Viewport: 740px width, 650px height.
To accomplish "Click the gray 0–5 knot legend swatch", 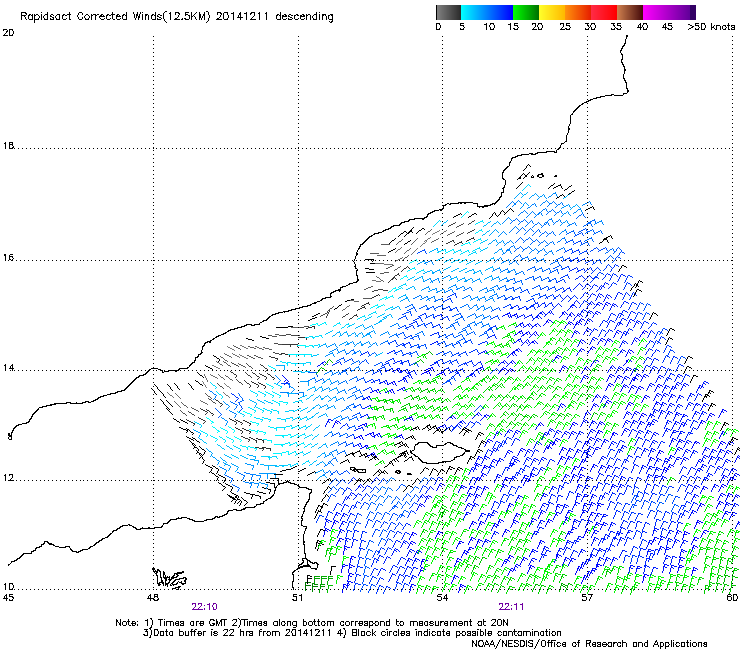I will coord(448,12).
